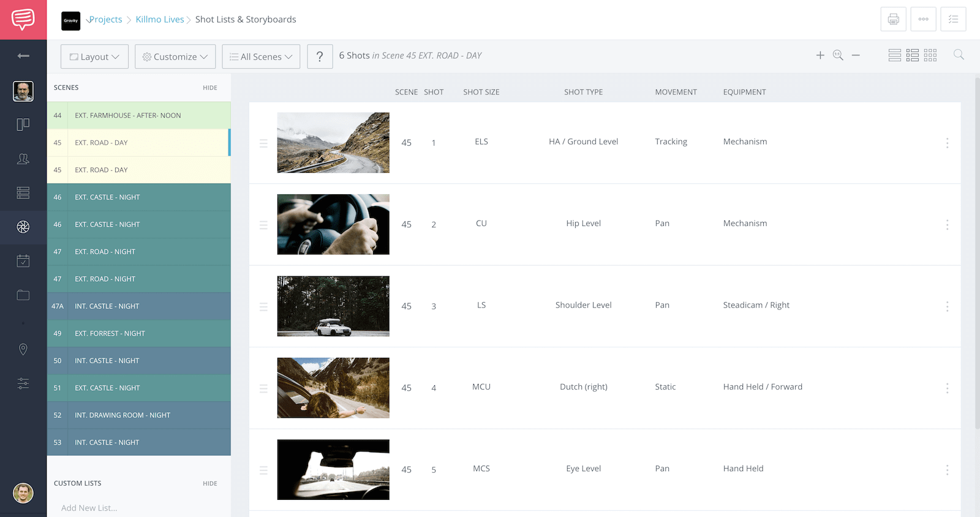Click the StudioBinder chat logo icon

[x=23, y=20]
